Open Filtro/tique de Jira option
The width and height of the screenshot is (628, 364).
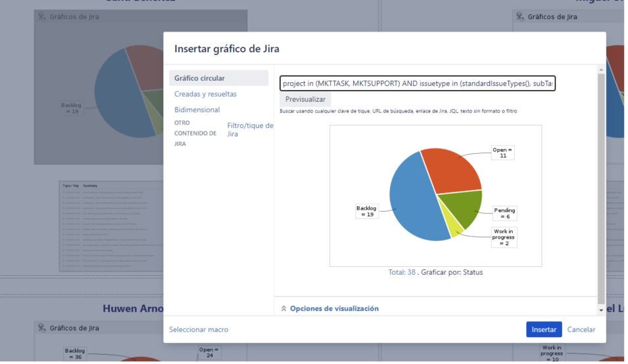click(250, 129)
